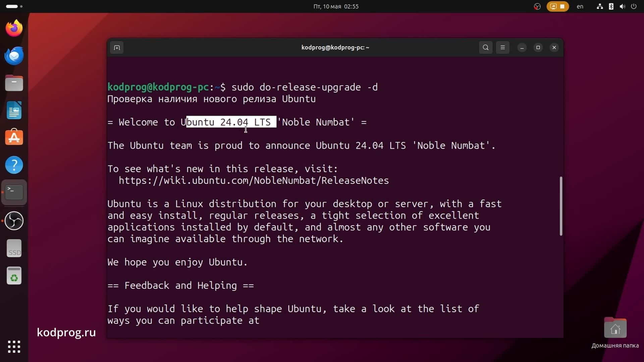Click the OBS tray indicator icon

(x=537, y=6)
